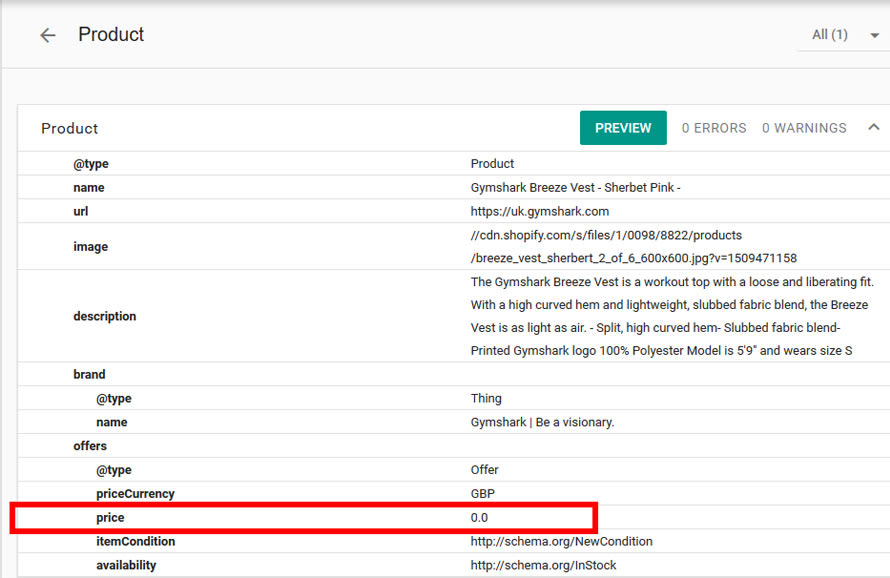Click the description text starting The Gymshark Breeze
The image size is (890, 578).
(672, 282)
